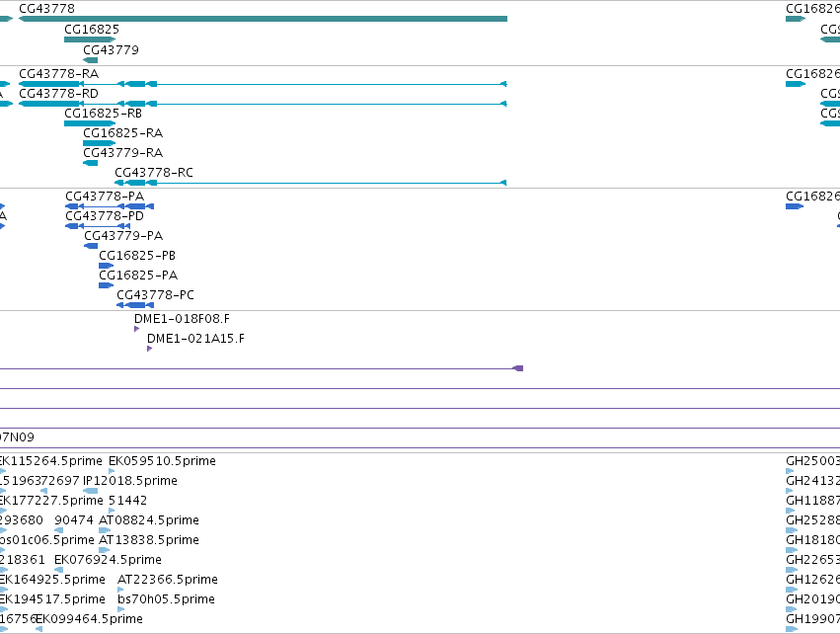Image resolution: width=840 pixels, height=634 pixels.
Task: Open EST bs70h05.5prime
Action: click(166, 599)
